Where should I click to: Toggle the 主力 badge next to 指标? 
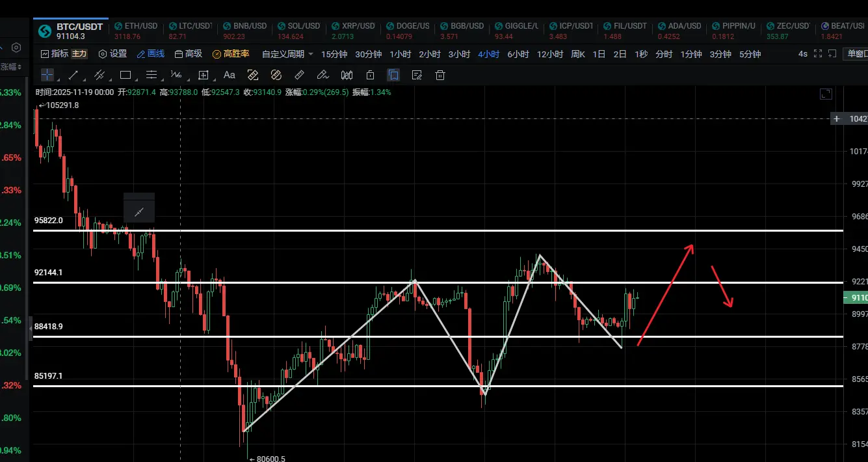pyautogui.click(x=79, y=54)
